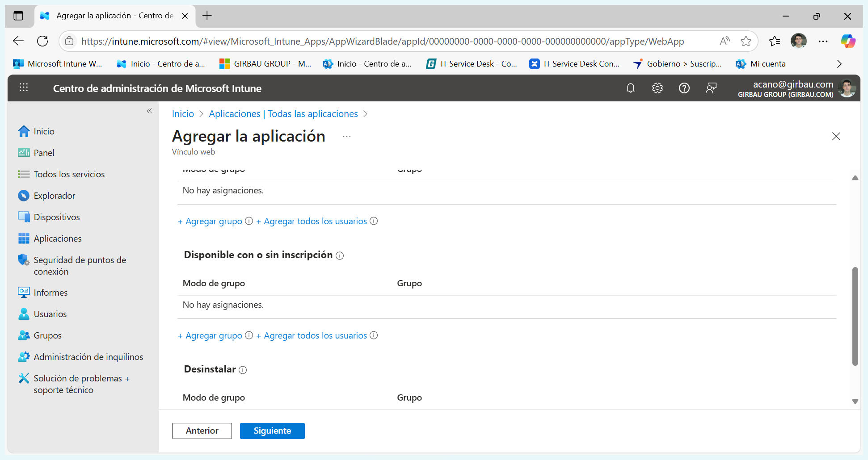Screen dimensions: 868x460
Task: Add this page to browser favorites
Action: tap(746, 41)
